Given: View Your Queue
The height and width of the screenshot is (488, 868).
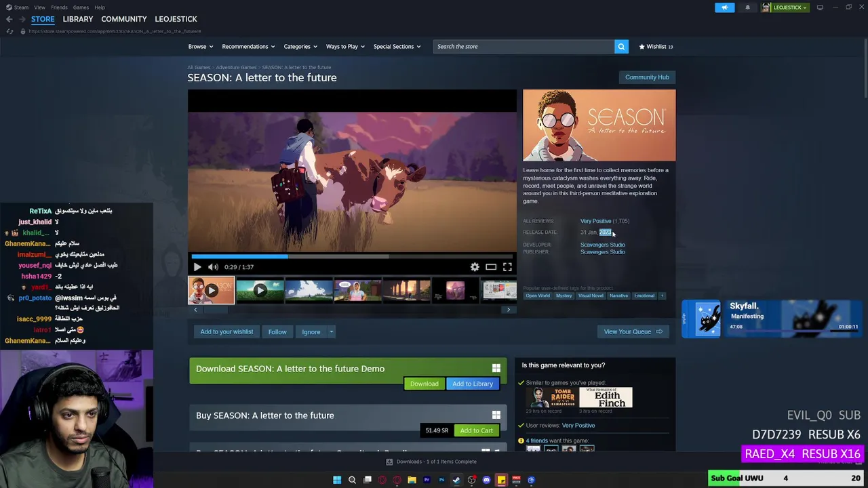Looking at the screenshot, I should [x=633, y=331].
